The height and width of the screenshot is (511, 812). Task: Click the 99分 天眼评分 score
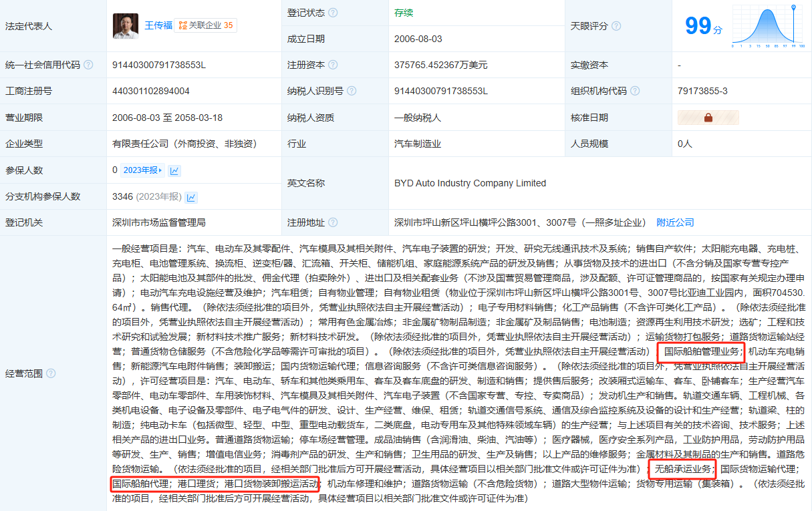tap(704, 26)
